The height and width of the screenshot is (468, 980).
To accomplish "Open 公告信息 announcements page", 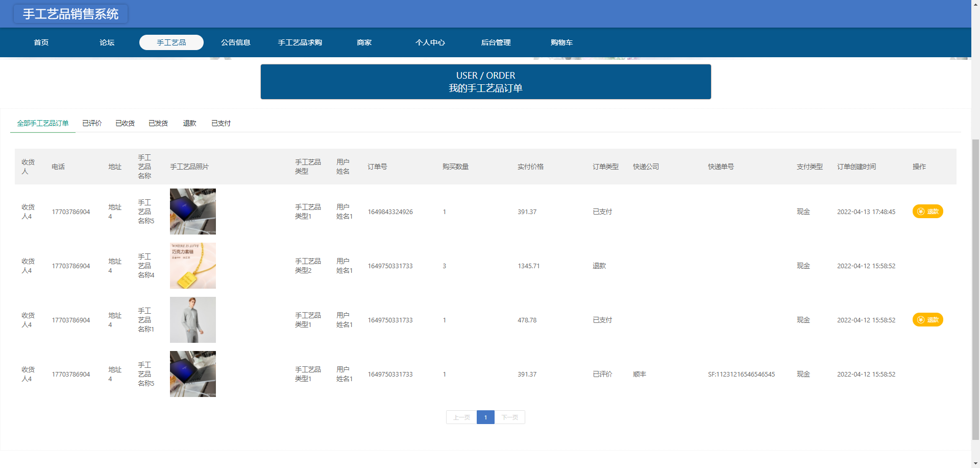I will click(x=235, y=42).
